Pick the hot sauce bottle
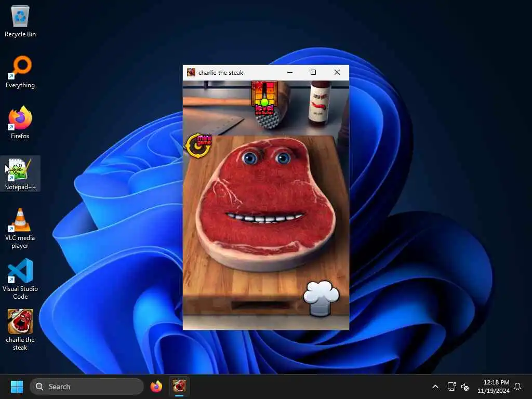This screenshot has width=532, height=399. click(x=320, y=103)
